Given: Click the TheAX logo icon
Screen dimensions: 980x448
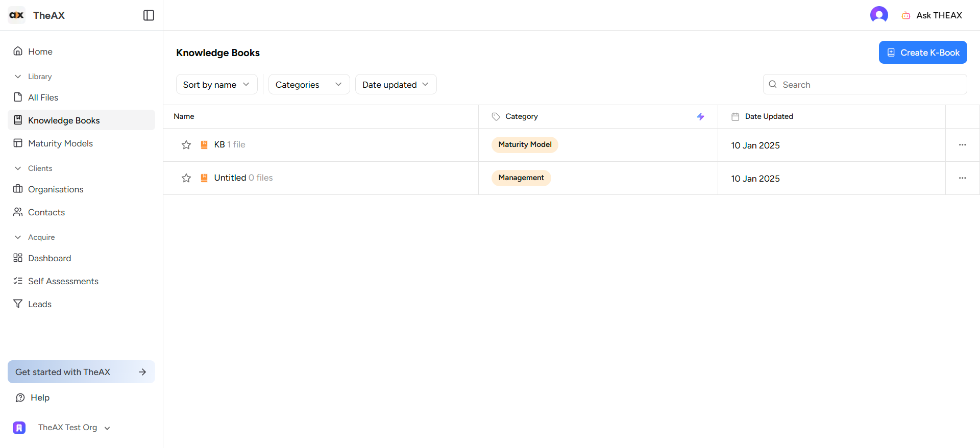Looking at the screenshot, I should click(x=17, y=15).
